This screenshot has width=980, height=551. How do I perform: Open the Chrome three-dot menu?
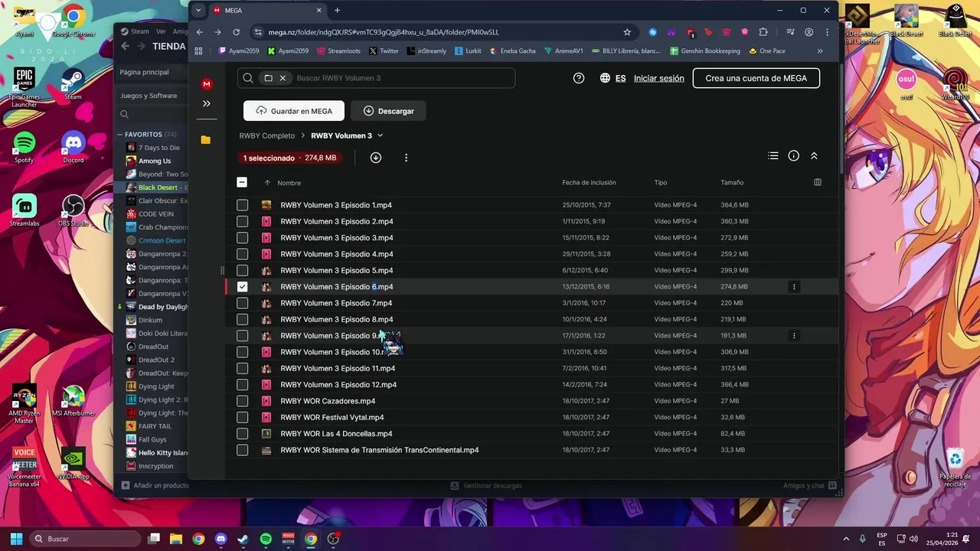click(x=827, y=32)
